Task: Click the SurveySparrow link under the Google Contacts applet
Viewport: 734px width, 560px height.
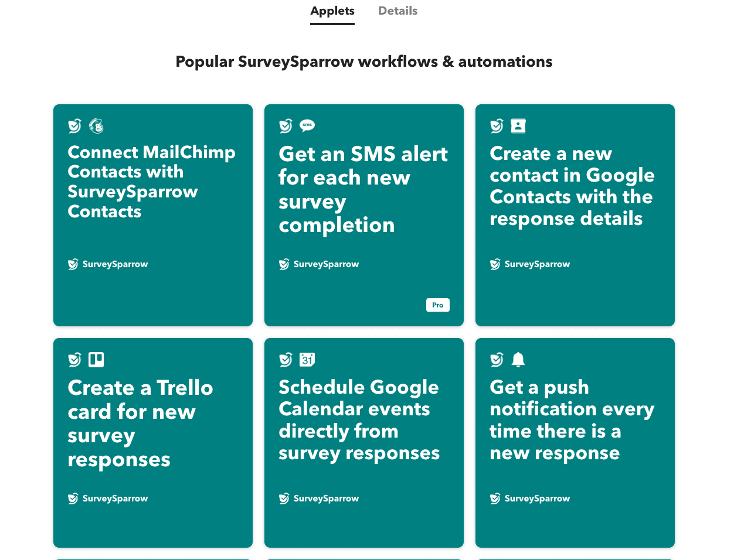Action: [537, 264]
